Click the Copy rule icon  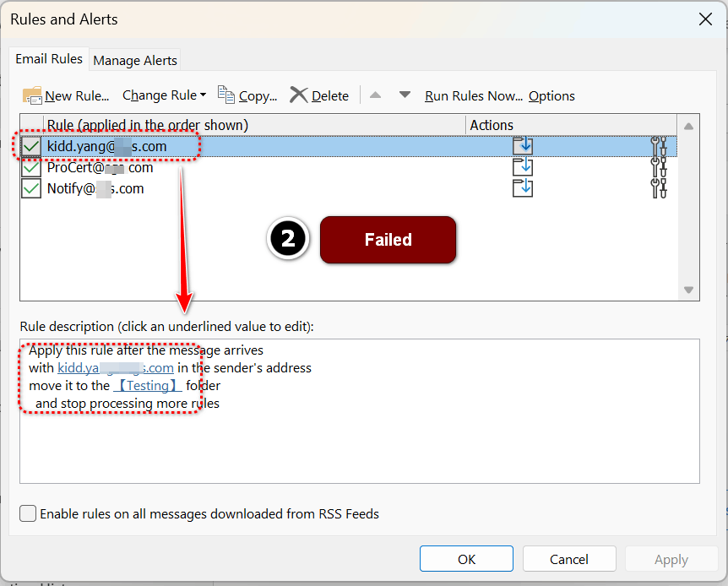226,95
